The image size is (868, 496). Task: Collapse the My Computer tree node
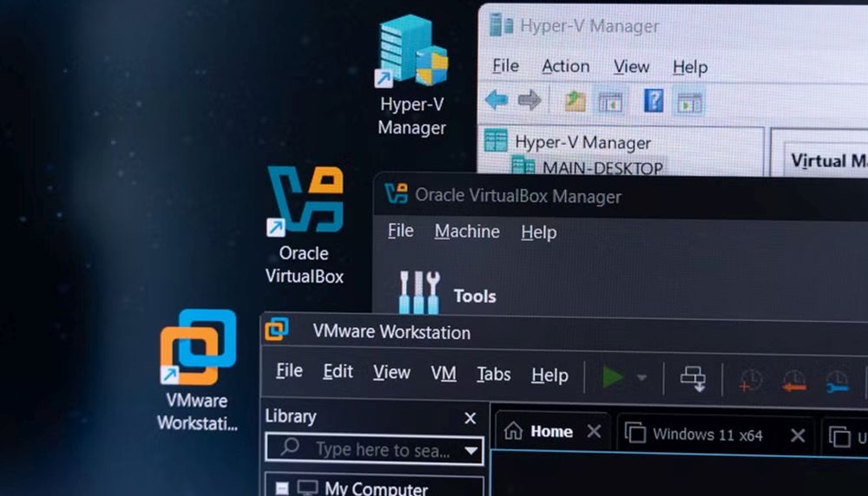(283, 488)
